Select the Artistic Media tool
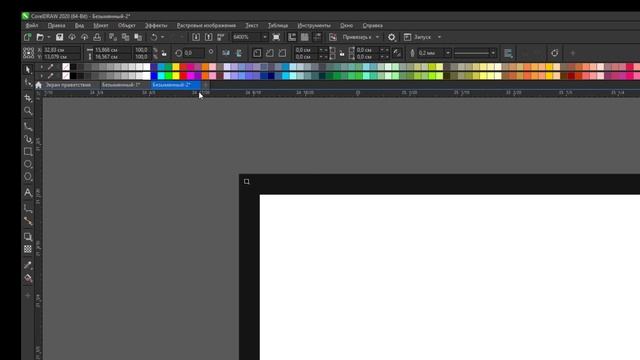640x360 pixels. pos(28,139)
